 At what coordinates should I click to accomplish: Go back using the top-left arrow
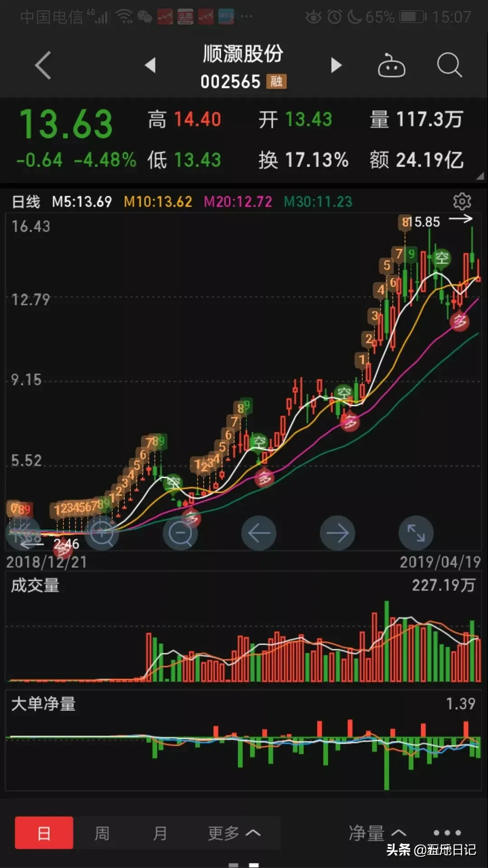(43, 66)
